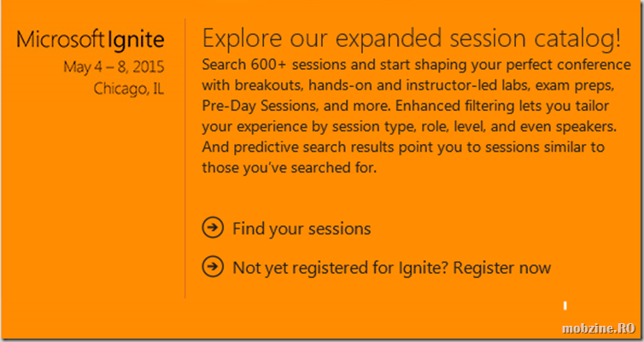Click the vertical divider line beside the logo
The height and width of the screenshot is (342, 644).
click(x=185, y=159)
